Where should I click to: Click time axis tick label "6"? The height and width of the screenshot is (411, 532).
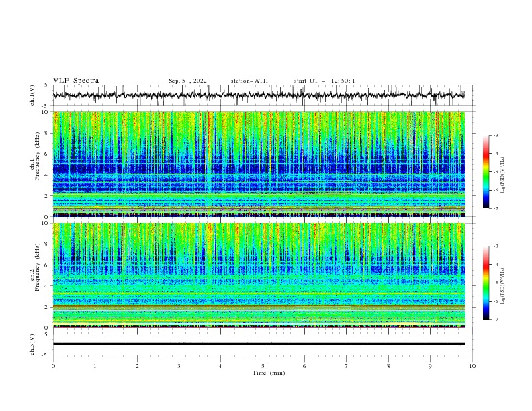pos(304,366)
